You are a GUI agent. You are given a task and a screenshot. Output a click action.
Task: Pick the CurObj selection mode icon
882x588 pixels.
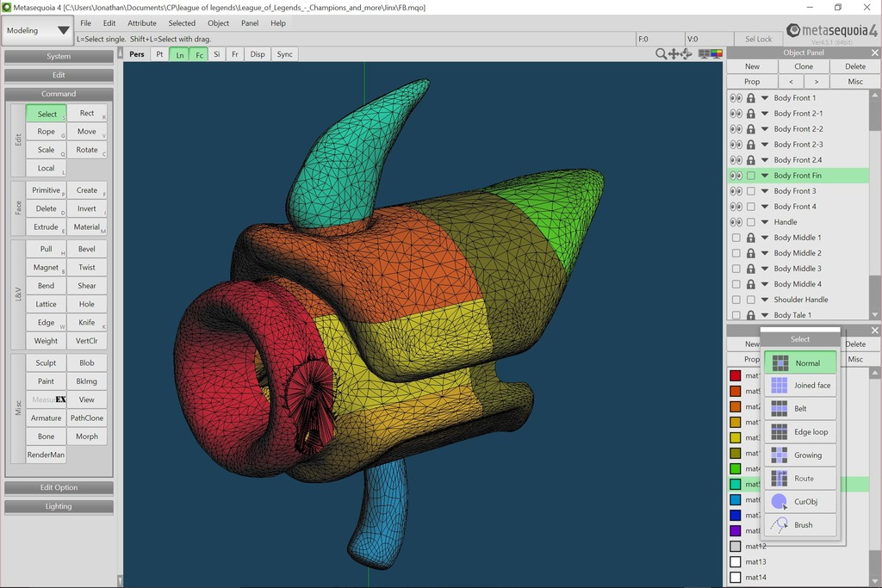pos(779,501)
